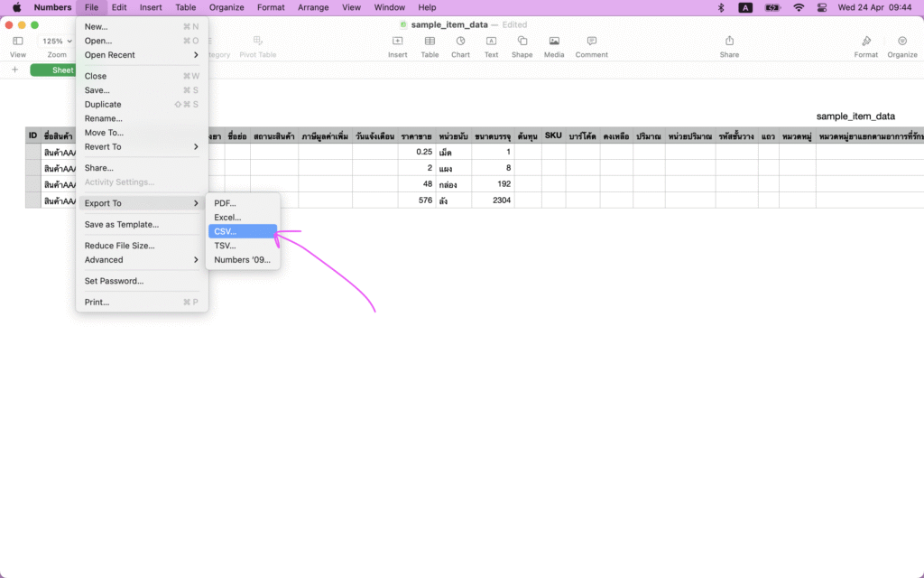Open the Chart toolbar icon
The width and height of the screenshot is (924, 578).
(460, 42)
